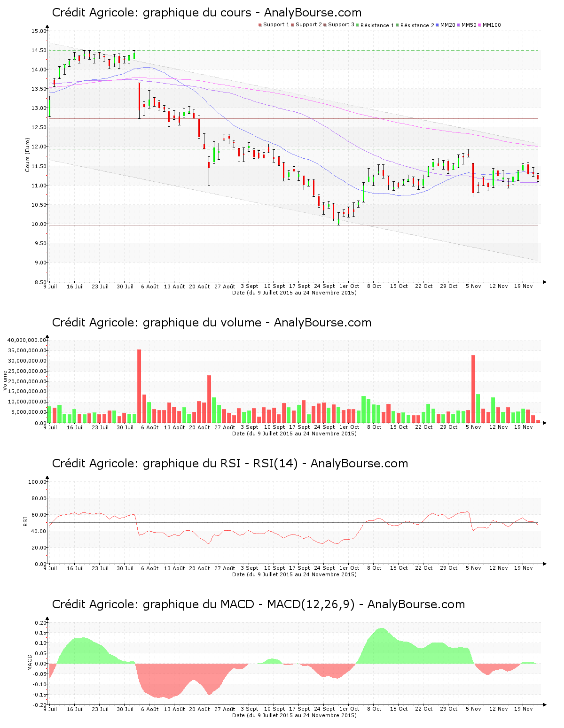Click the date range caption under the MACD chart

[x=294, y=715]
